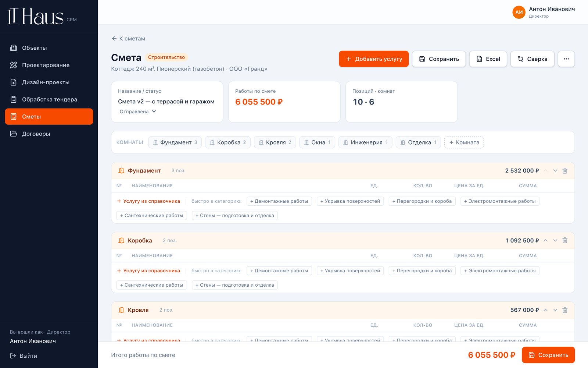Add Услугу из справочника in Фундамент

pos(148,201)
